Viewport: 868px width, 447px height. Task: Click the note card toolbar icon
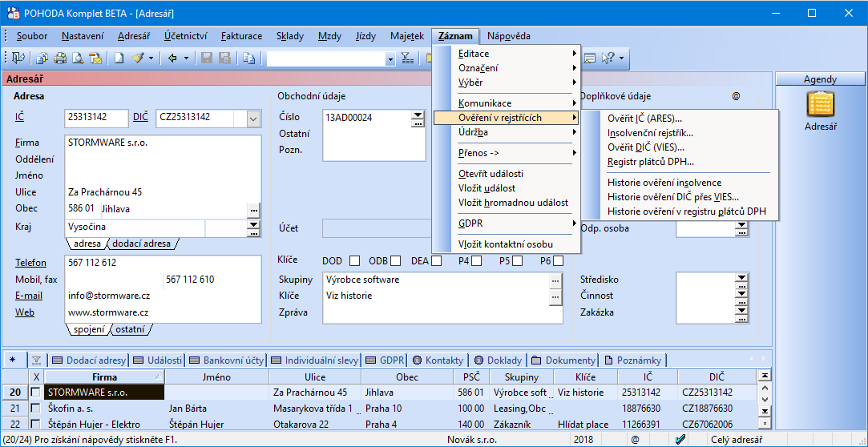coord(590,58)
